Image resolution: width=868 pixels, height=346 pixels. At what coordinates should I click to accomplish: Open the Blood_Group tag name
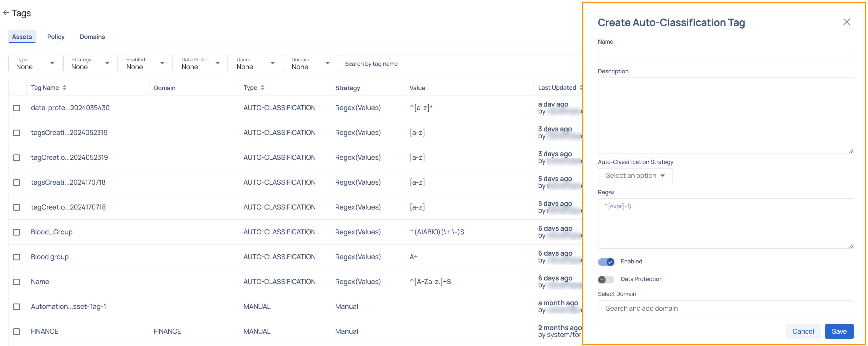[x=51, y=232]
